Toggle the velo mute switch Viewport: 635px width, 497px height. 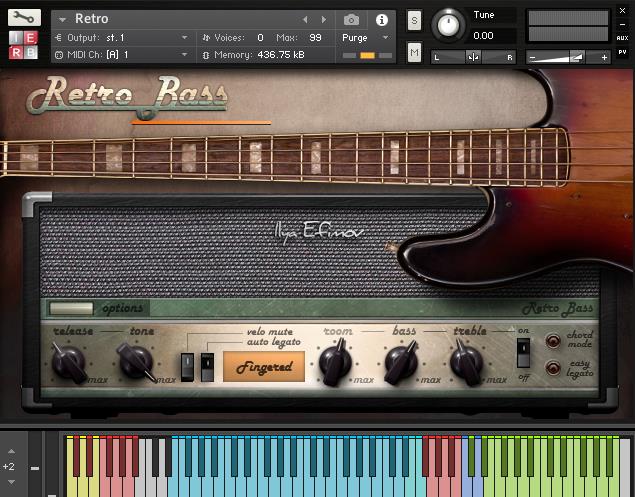[x=186, y=366]
